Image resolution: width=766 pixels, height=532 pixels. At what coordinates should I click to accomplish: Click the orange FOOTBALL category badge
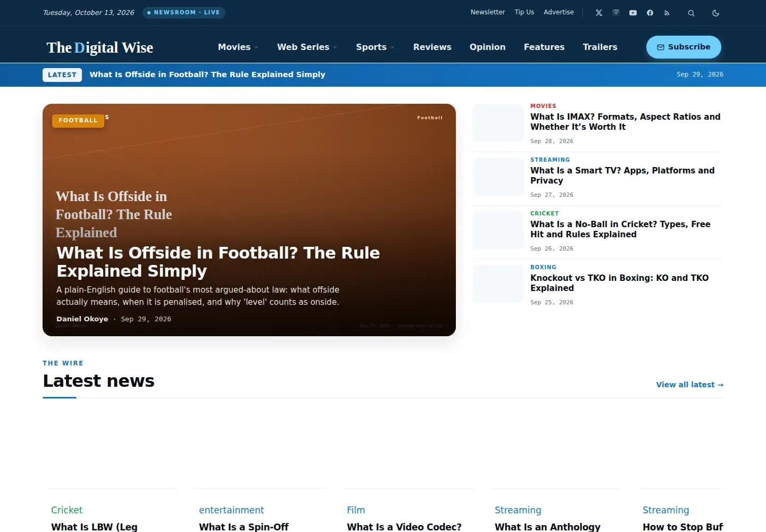point(78,121)
